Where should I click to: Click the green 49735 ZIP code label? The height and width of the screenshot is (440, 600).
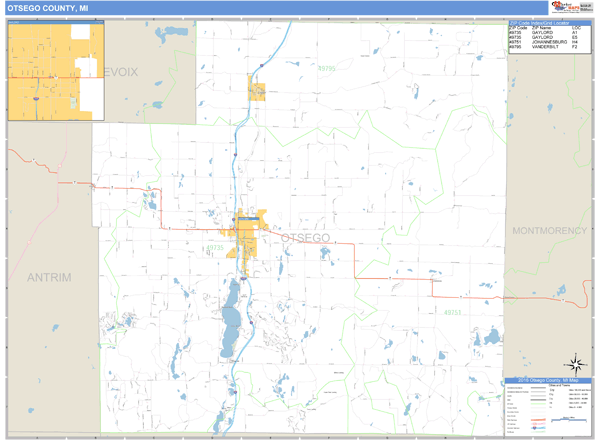pyautogui.click(x=215, y=247)
